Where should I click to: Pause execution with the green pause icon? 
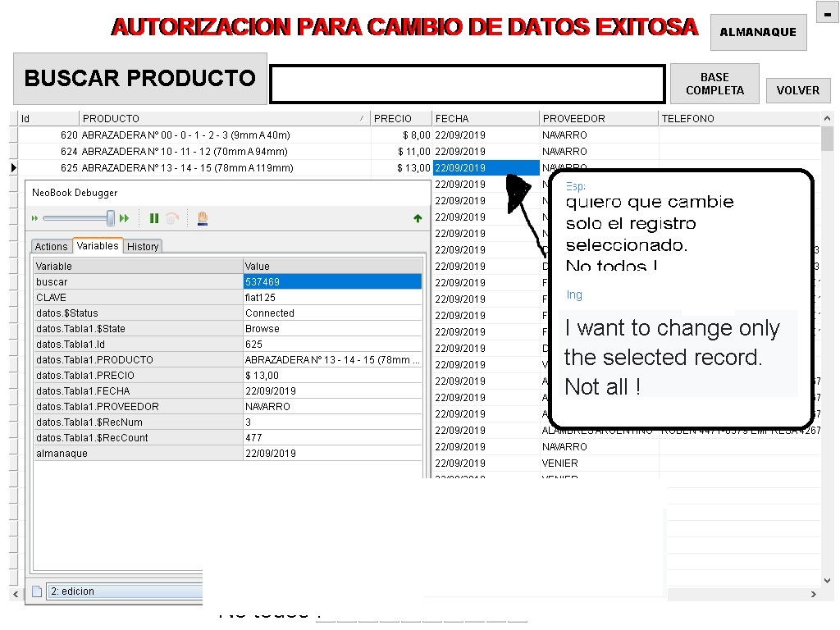click(x=154, y=218)
